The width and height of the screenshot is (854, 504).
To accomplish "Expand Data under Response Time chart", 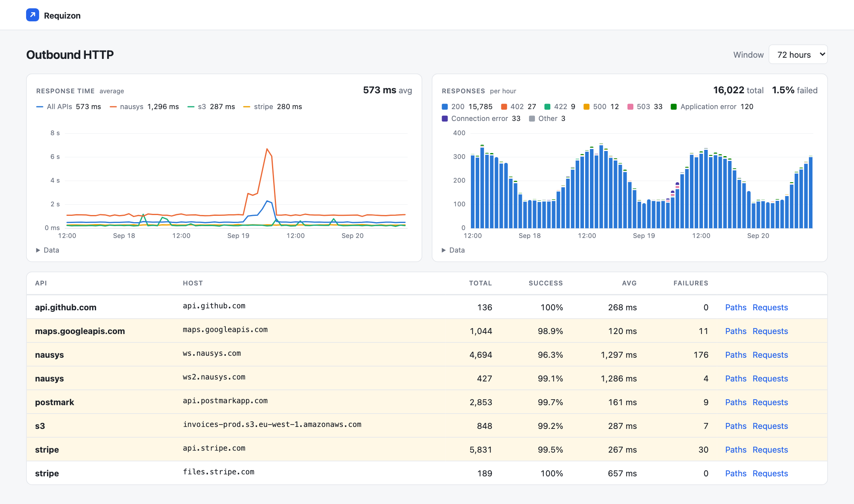I will (47, 250).
